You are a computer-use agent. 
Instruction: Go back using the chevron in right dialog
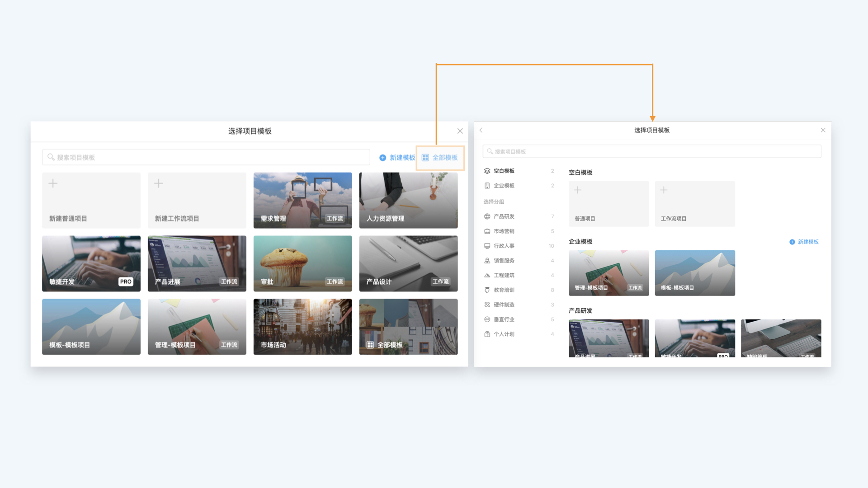[x=481, y=130]
